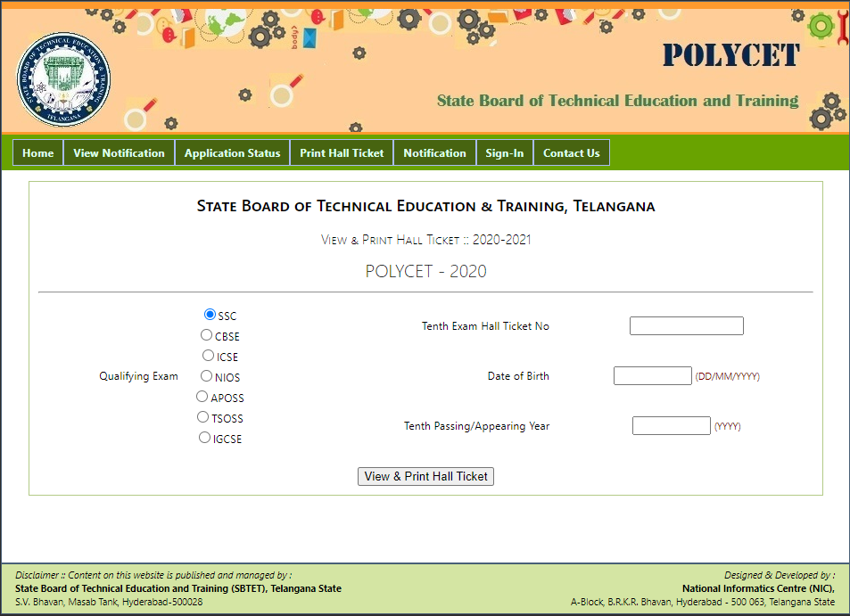
Task: Click the 'A-Block, B.R.K.R. Bhavan' footer address
Action: click(x=703, y=602)
